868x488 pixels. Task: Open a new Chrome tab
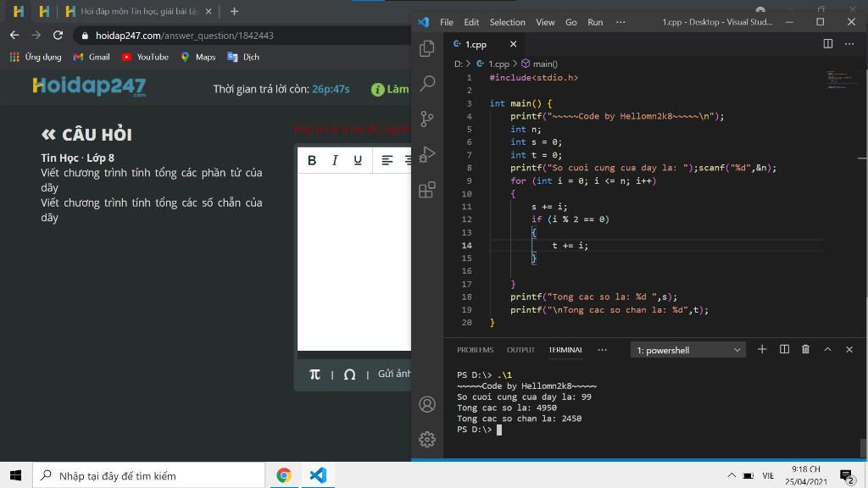click(234, 11)
